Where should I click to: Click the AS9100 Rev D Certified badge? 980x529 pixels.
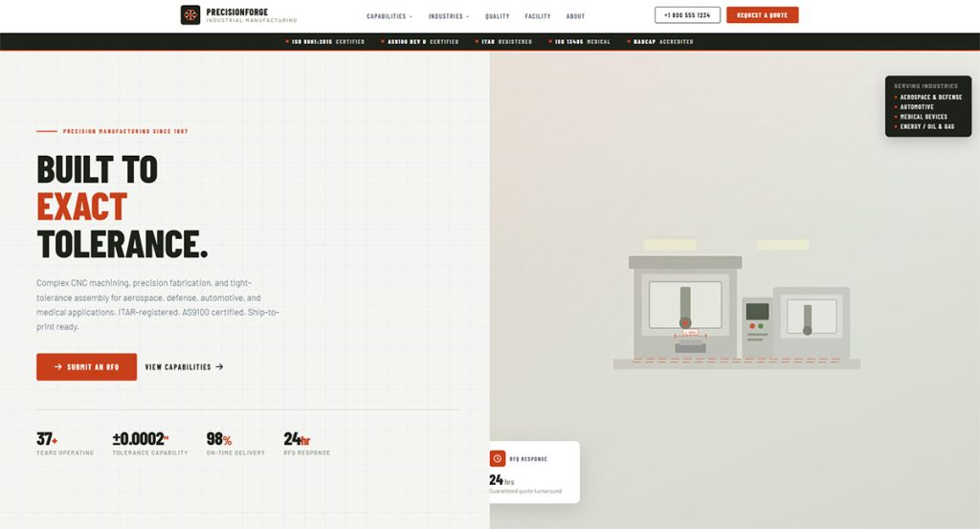(419, 42)
